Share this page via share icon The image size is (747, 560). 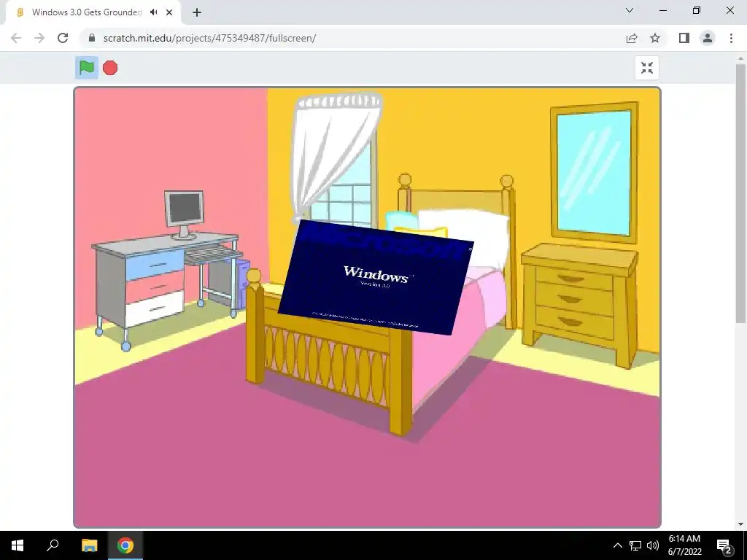tap(632, 38)
